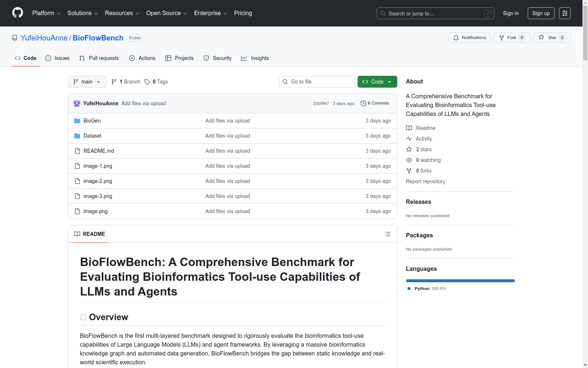The width and height of the screenshot is (588, 368).
Task: Open the Issues tab
Action: pyautogui.click(x=57, y=58)
